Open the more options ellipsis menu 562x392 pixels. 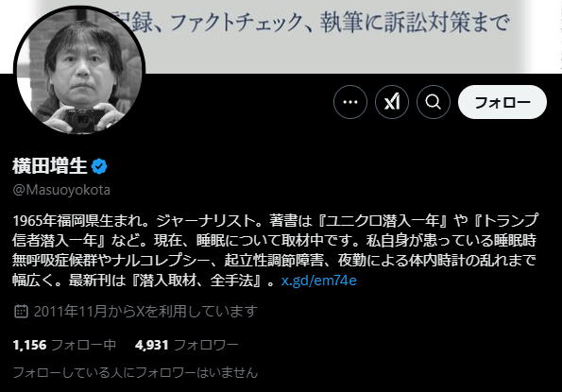tap(350, 102)
